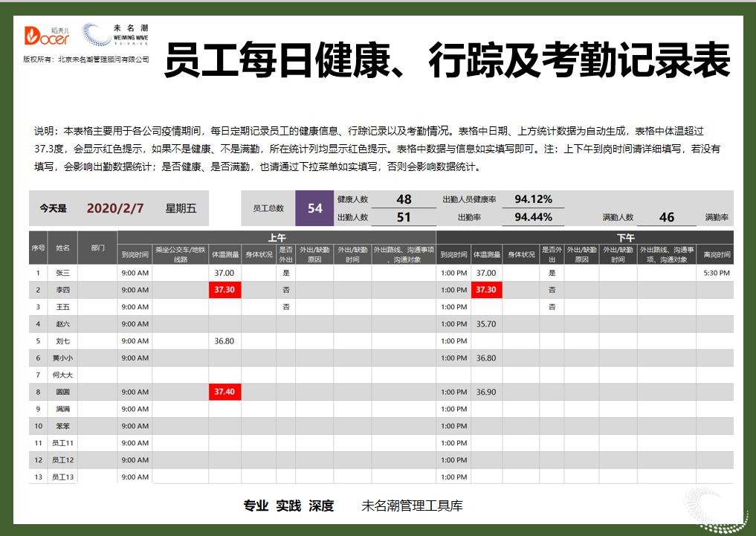
Task: Click the red 37.30 temperature cell for 李四
Action: tap(225, 290)
